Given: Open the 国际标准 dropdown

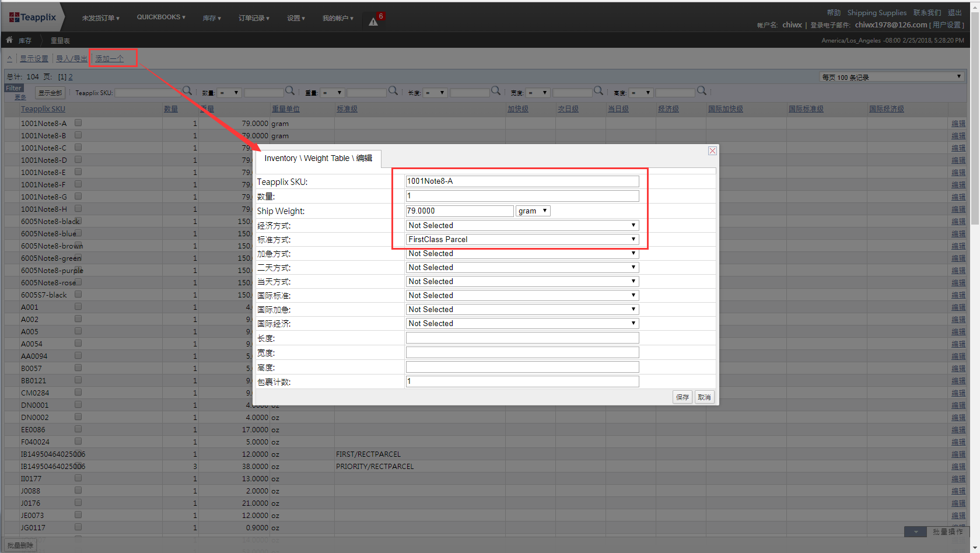Looking at the screenshot, I should tap(522, 295).
